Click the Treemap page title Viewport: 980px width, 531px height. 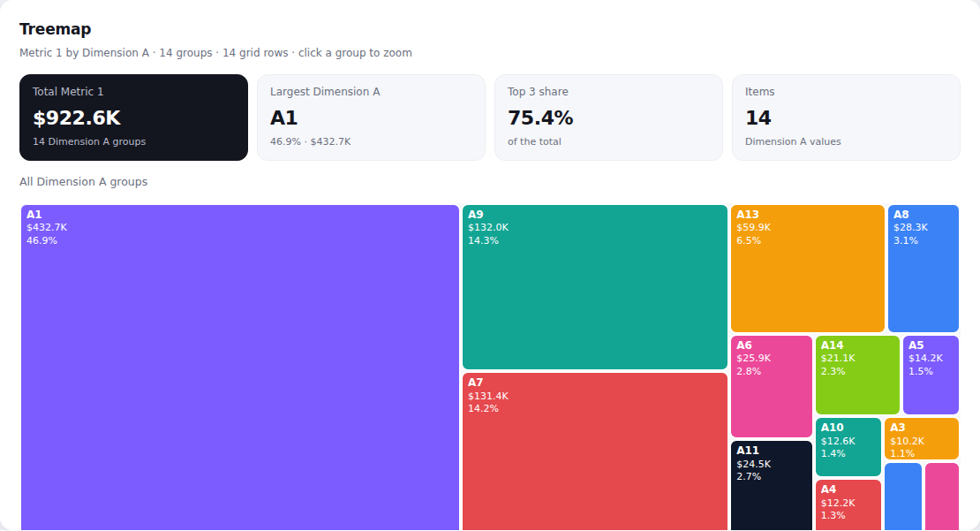coord(55,29)
